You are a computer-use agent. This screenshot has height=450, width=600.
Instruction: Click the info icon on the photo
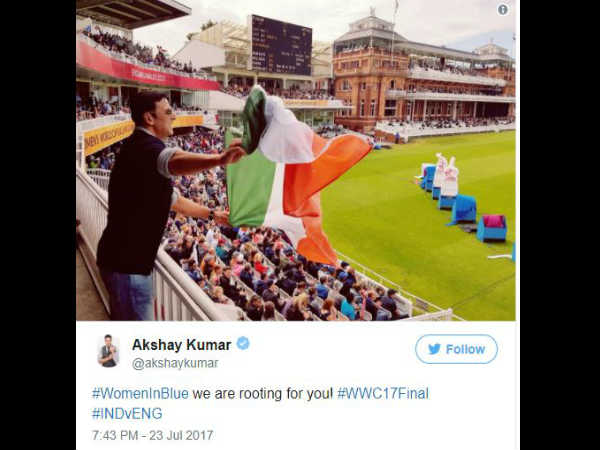point(503,10)
